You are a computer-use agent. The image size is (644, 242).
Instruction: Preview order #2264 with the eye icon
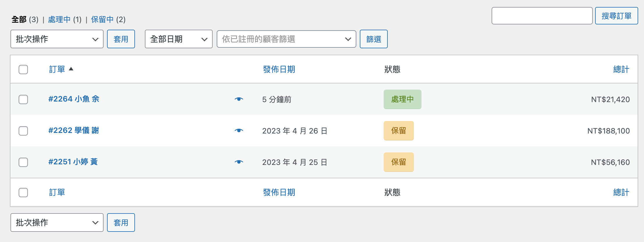point(239,99)
